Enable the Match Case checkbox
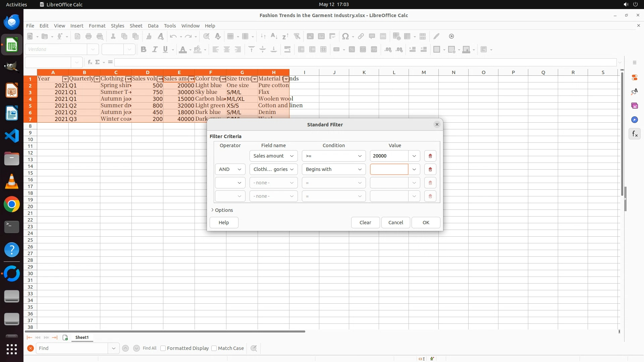The image size is (644, 362). [214, 348]
